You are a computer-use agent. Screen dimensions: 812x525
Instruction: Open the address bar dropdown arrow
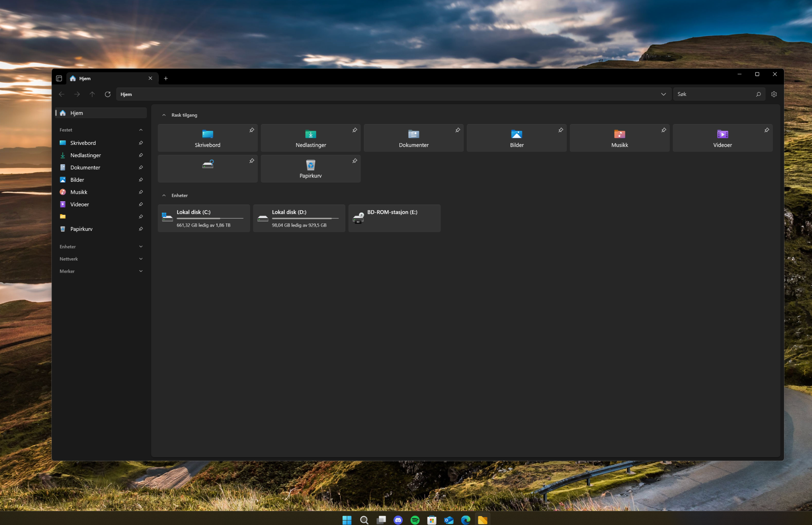663,94
